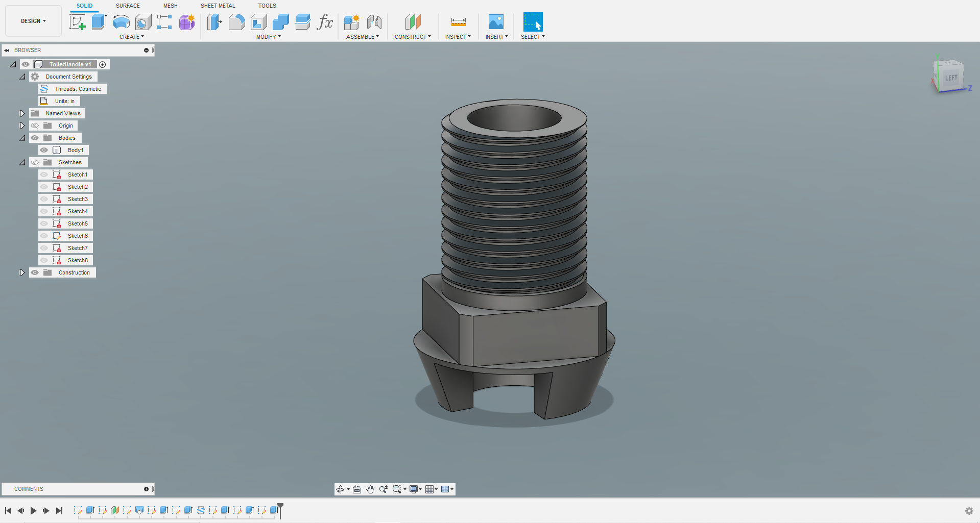Select the Revolve tool
This screenshot has height=523, width=980.
pos(121,22)
